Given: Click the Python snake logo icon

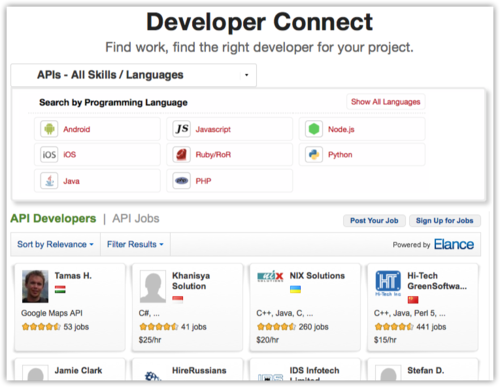Looking at the screenshot, I should point(314,155).
